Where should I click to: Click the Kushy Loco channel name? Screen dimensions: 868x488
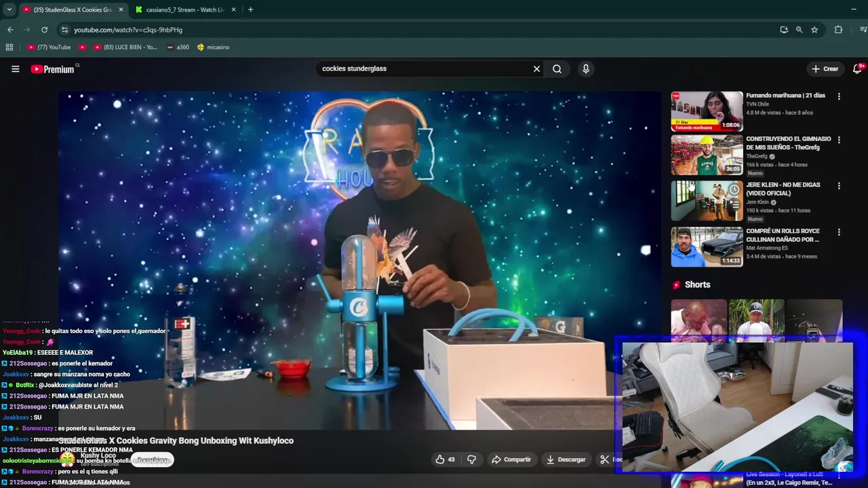click(98, 455)
